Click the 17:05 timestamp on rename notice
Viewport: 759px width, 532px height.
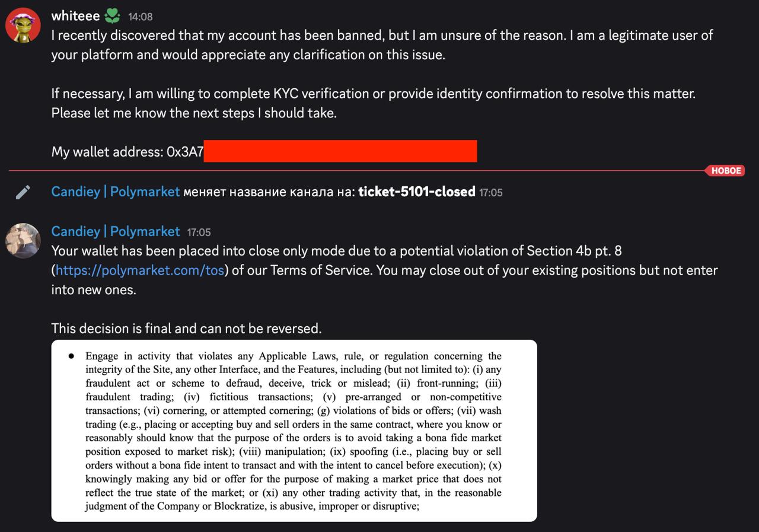point(491,193)
